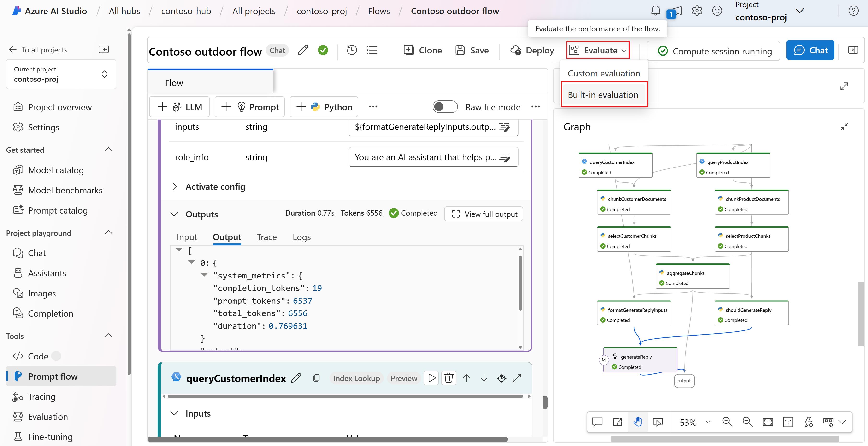Rename queryCustomerIndex node pencil icon
Screen dimensions: 868x446
pyautogui.click(x=296, y=378)
